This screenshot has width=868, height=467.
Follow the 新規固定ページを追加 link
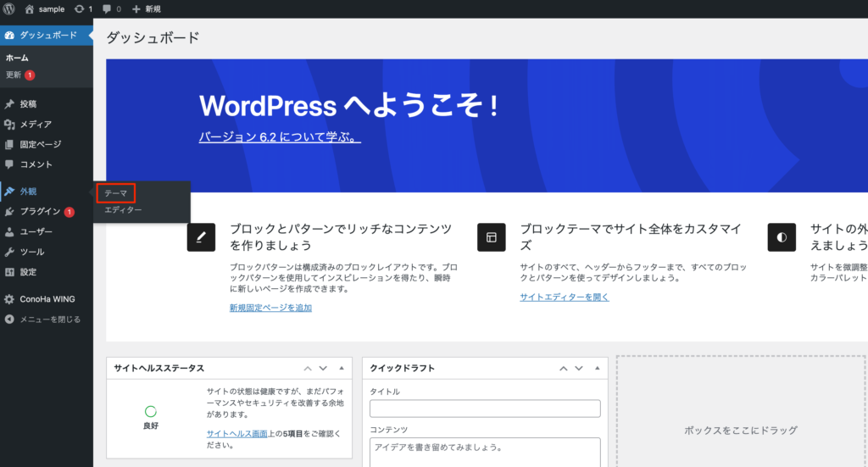[270, 308]
